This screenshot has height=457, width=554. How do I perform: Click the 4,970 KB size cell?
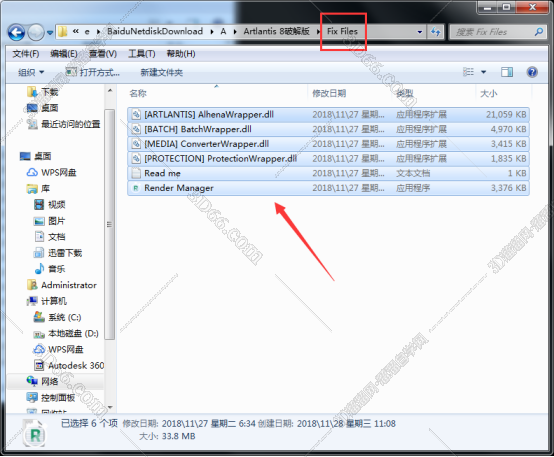508,129
